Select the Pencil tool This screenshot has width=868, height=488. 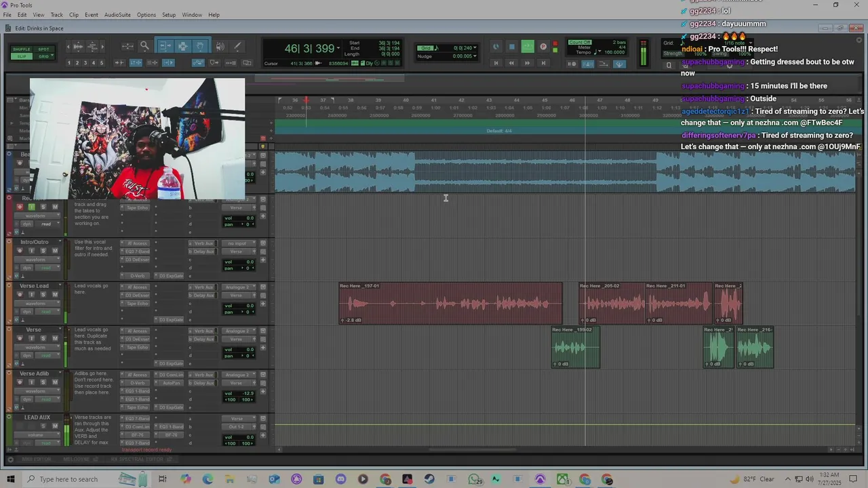237,46
